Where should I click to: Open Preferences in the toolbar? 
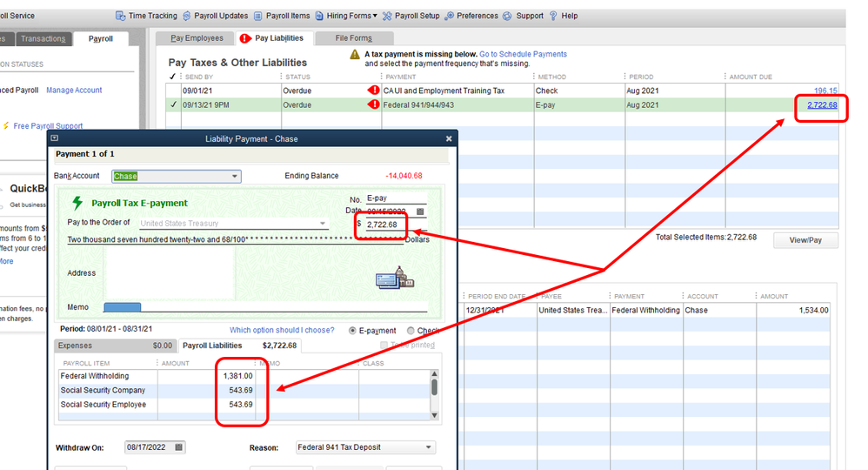tap(471, 16)
